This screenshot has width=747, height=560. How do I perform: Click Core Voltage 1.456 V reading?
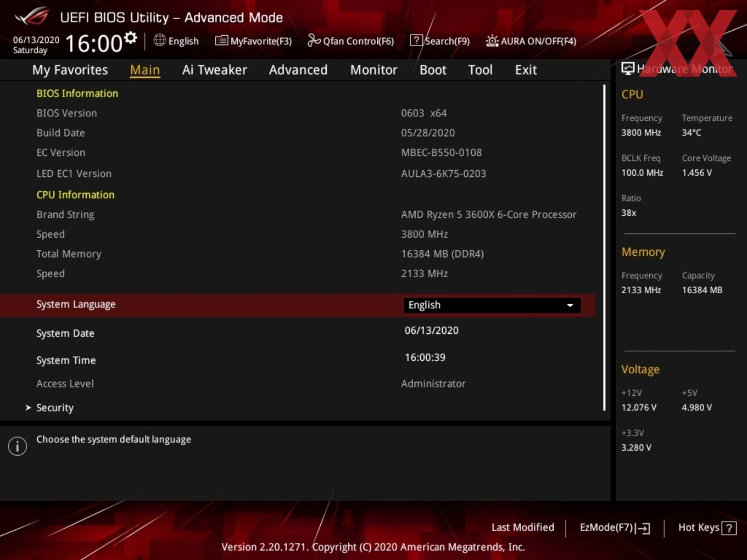pyautogui.click(x=696, y=172)
